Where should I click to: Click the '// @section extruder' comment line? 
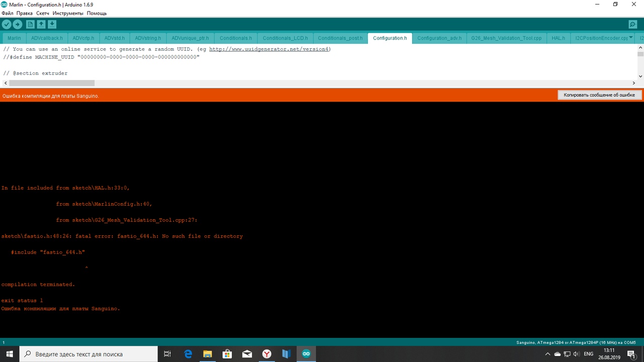pos(35,73)
